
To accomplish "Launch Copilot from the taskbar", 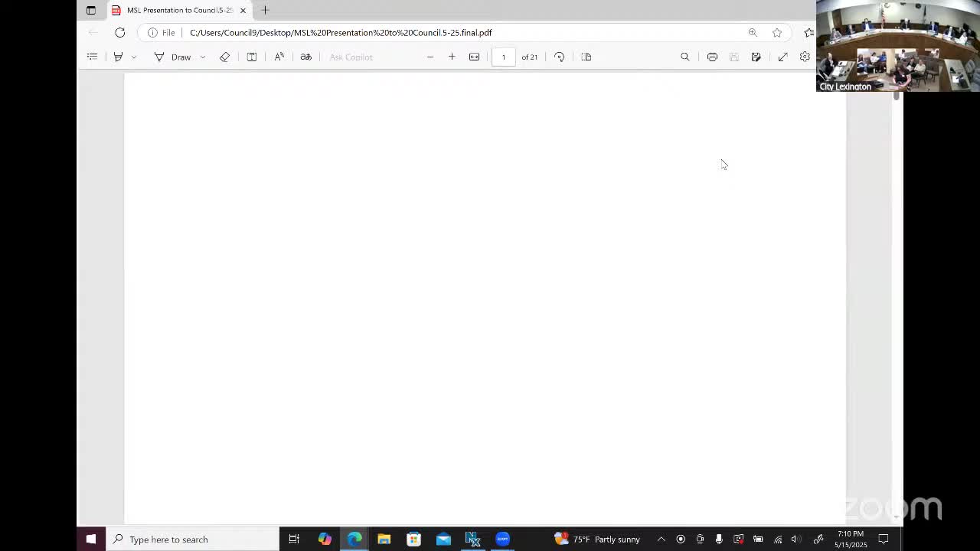I will 325,539.
